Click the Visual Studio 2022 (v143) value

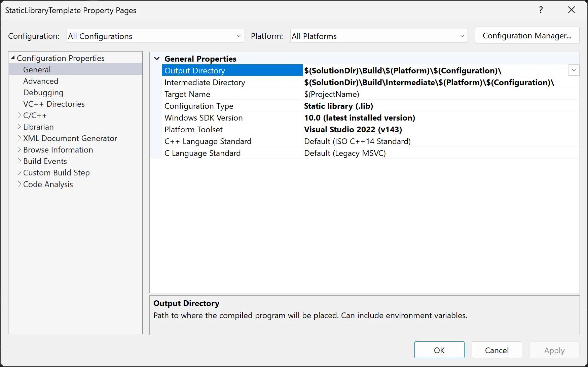click(x=353, y=130)
